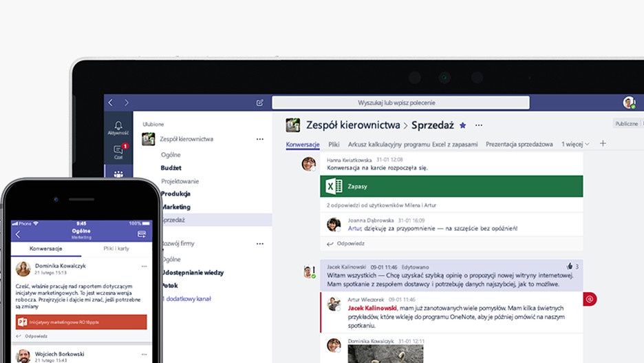This screenshot has height=363, width=644.
Task: Click the red @ mention icon
Action: [590, 299]
